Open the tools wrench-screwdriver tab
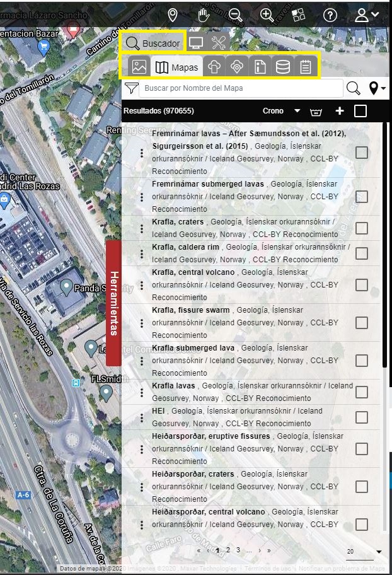Viewport: 392px width, 575px height. (219, 43)
